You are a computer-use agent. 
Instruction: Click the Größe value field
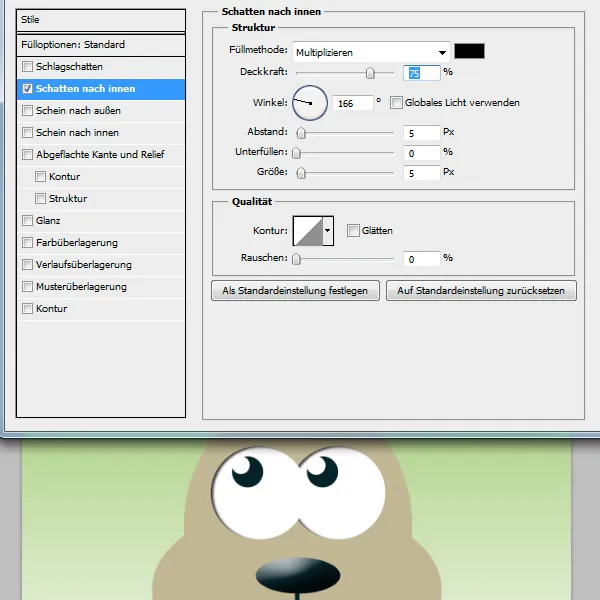(422, 173)
